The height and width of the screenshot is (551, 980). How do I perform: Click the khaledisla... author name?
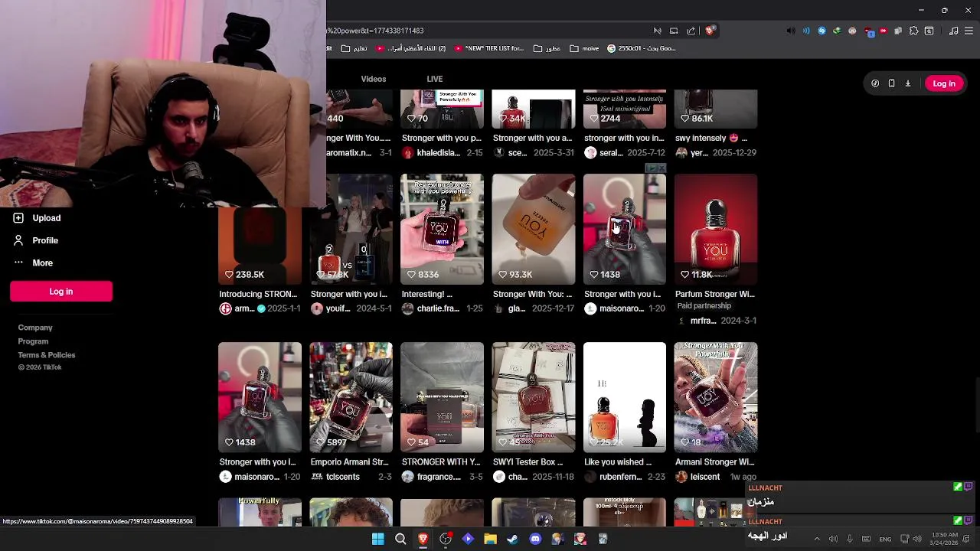(438, 153)
